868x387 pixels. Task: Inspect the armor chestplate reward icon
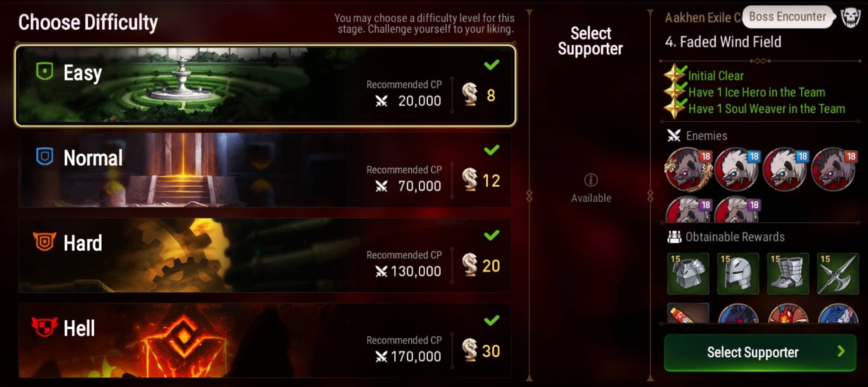click(688, 273)
